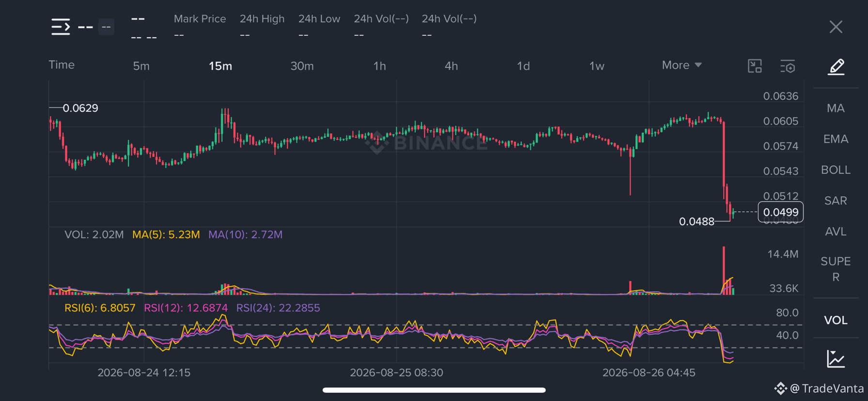Image resolution: width=868 pixels, height=401 pixels.
Task: Click the MA(10): 2.72M volume label
Action: pos(246,234)
